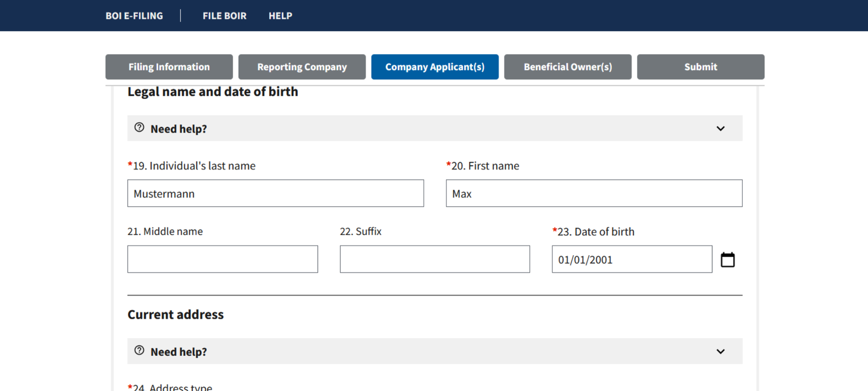Screen dimensions: 868x391
Task: Open the Reporting Company tab
Action: tap(302, 67)
